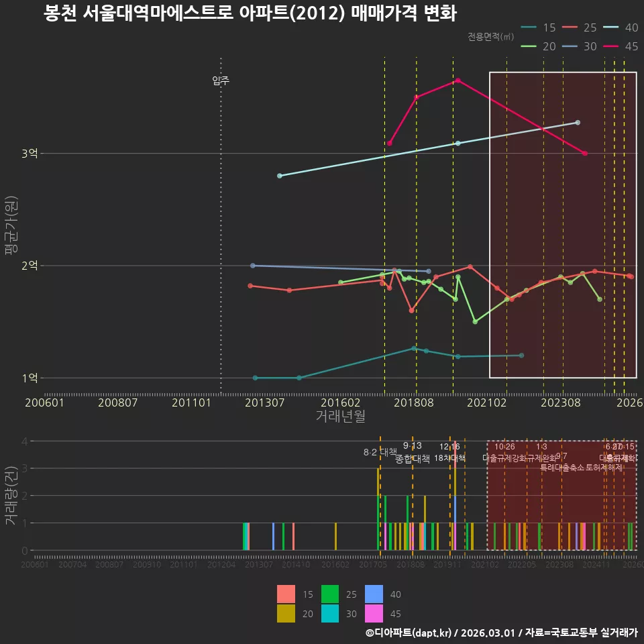644x644 pixels.
Task: Click 200601 on the price chart x-axis
Action: click(x=44, y=402)
